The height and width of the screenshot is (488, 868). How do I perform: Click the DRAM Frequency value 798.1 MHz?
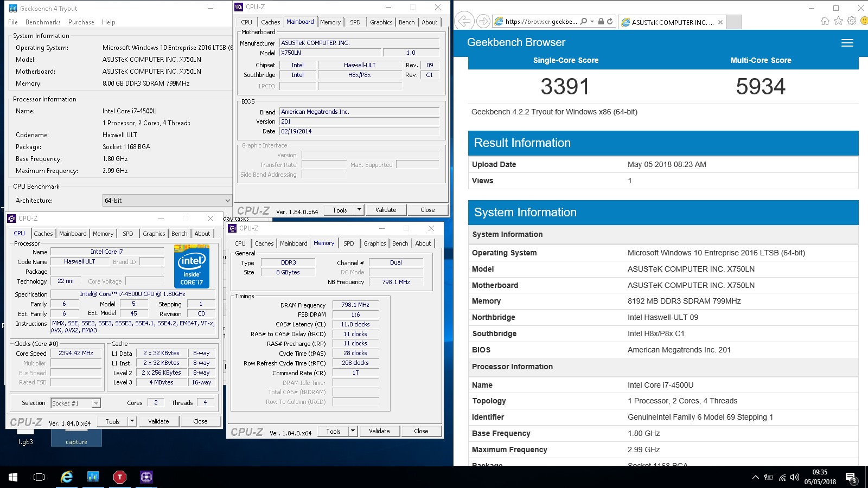355,305
